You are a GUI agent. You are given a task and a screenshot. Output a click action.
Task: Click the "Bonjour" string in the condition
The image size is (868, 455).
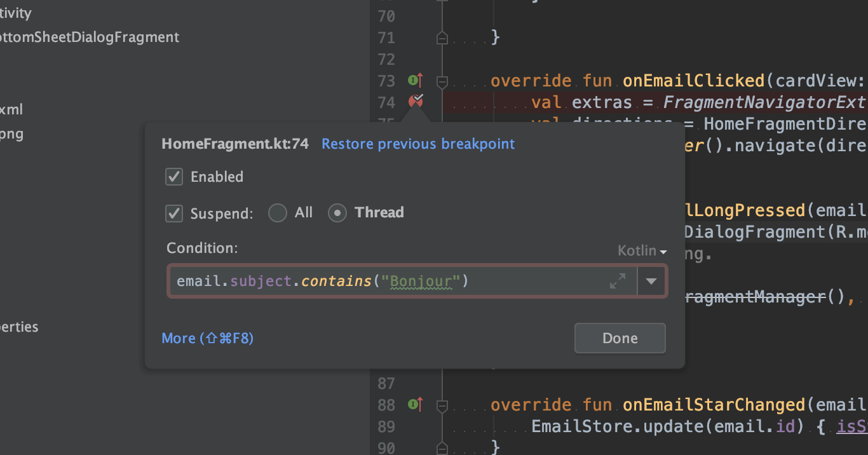[421, 281]
